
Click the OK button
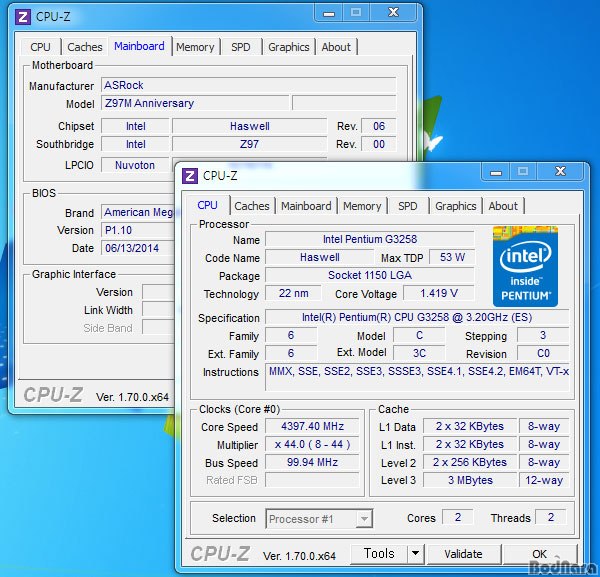540,554
